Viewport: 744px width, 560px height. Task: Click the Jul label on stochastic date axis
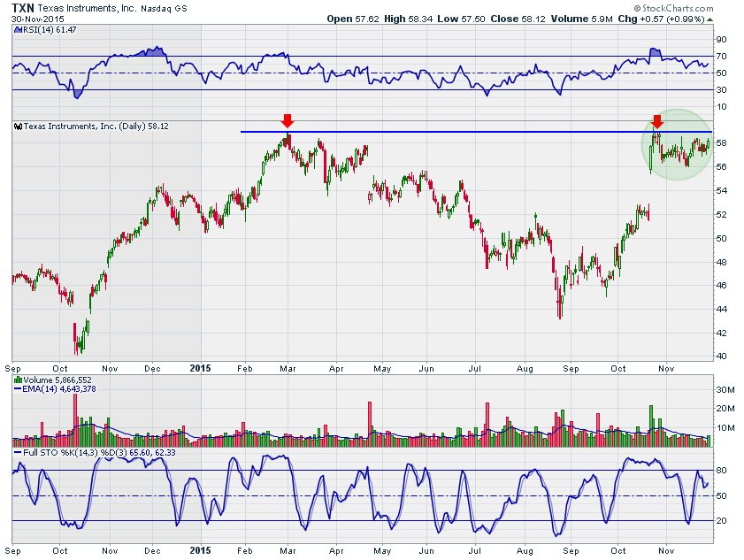pos(474,550)
